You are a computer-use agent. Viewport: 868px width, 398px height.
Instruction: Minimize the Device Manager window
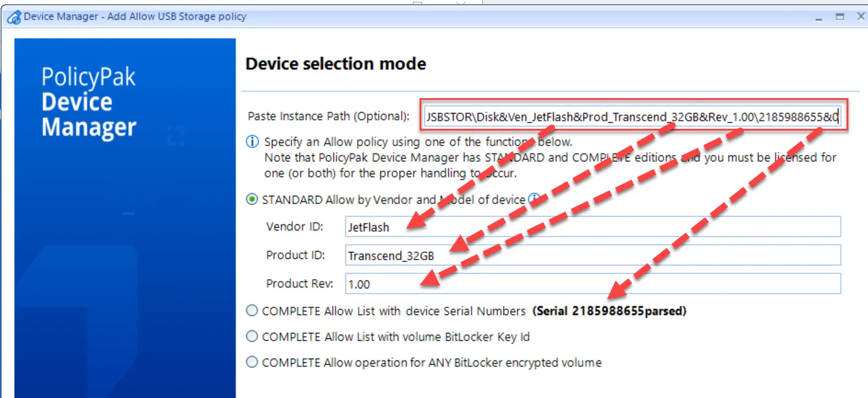tap(820, 17)
